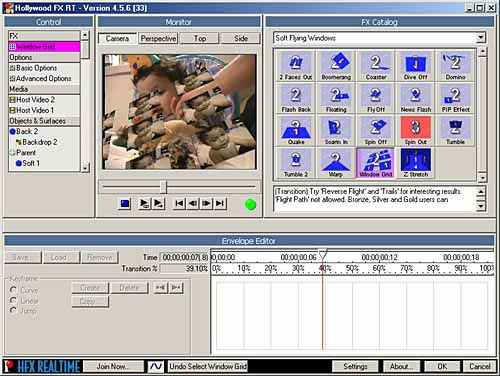Open the Settings dialog
The height and width of the screenshot is (376, 500).
pos(355,366)
